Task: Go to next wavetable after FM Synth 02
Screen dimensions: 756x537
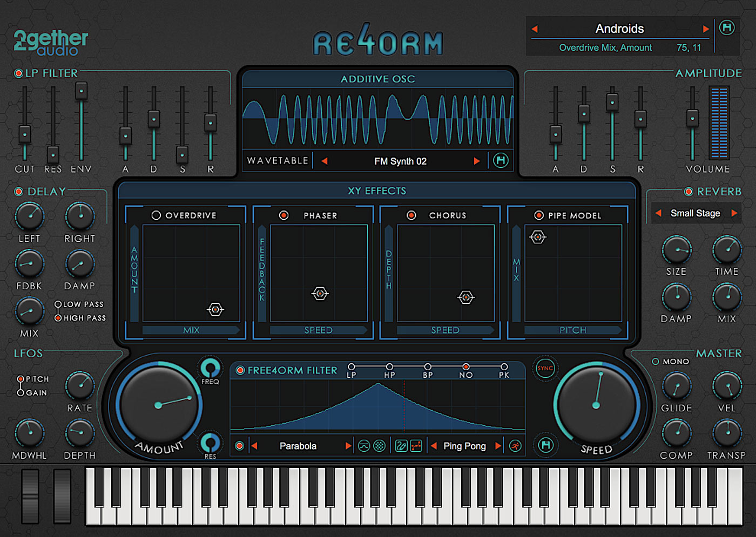Action: click(x=476, y=161)
